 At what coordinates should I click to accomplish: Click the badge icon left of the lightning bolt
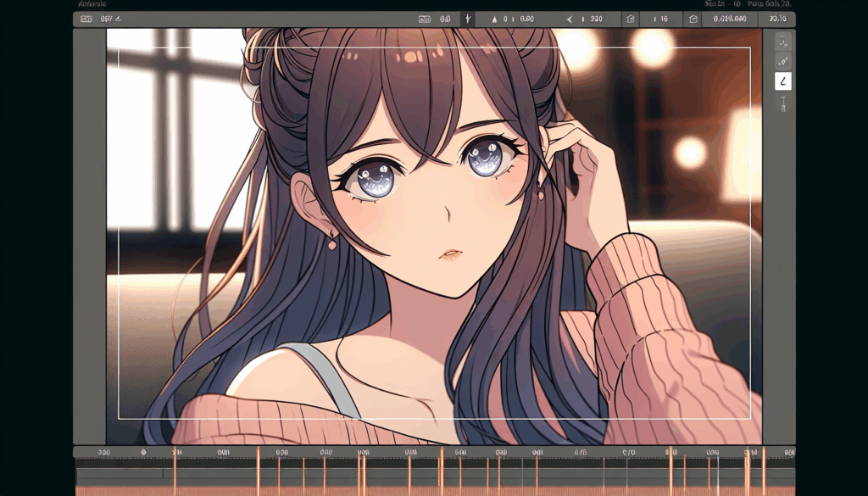[426, 19]
